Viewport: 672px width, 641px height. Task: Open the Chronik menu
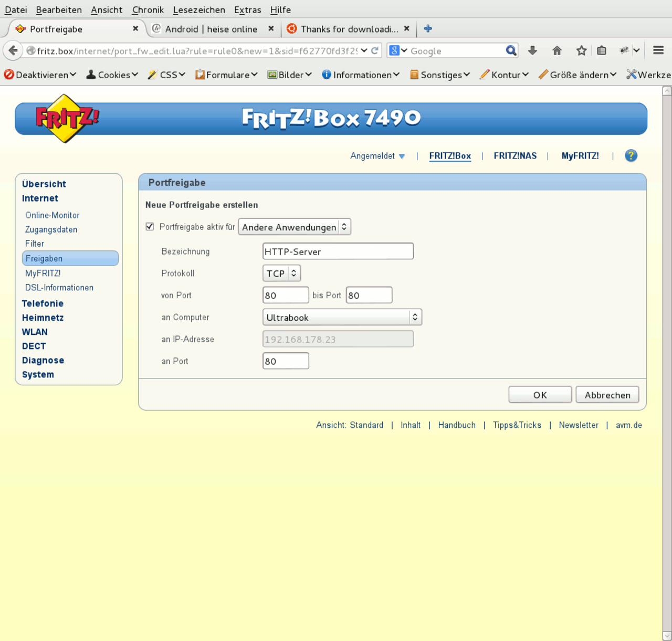[148, 9]
